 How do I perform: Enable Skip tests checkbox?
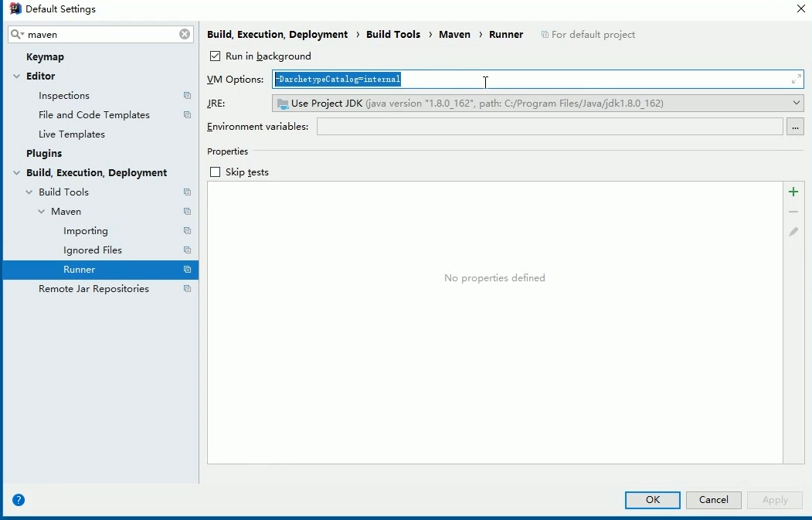(x=215, y=172)
